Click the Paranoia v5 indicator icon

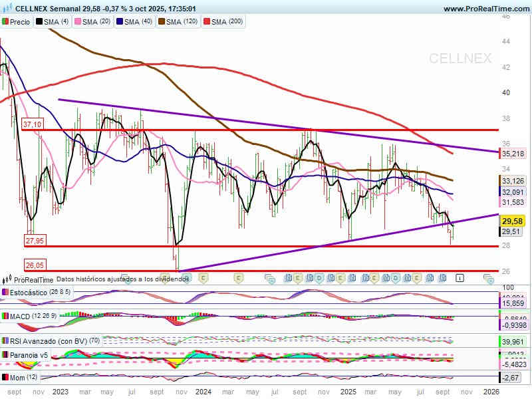click(6, 355)
